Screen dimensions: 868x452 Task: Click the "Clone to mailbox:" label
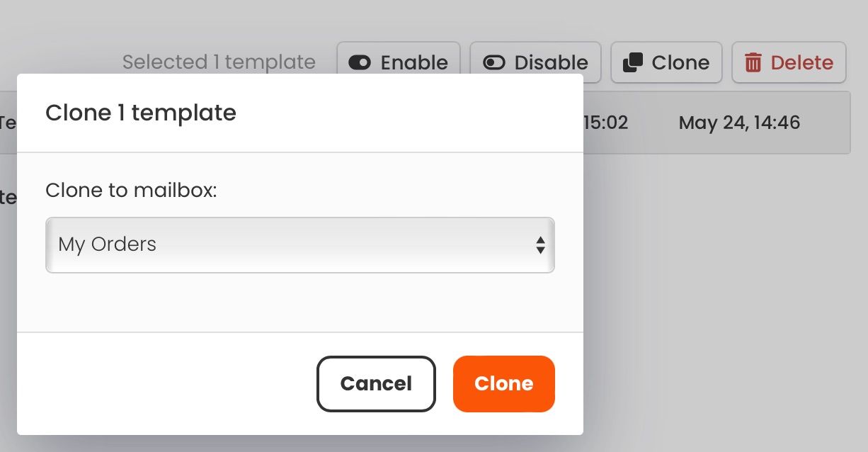coord(130,190)
